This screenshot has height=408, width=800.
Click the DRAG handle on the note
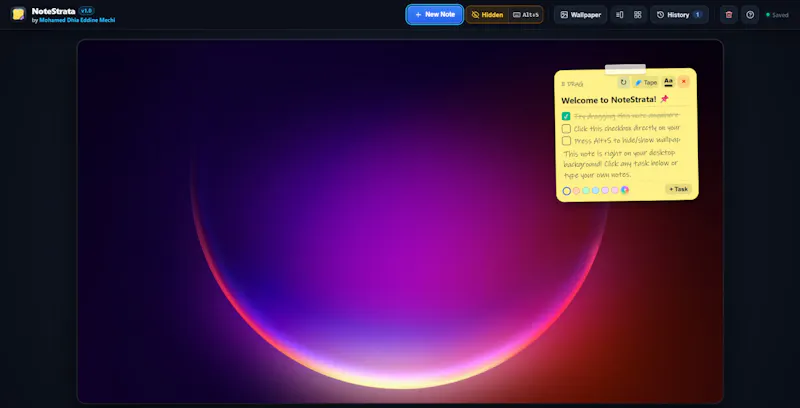[x=572, y=84]
